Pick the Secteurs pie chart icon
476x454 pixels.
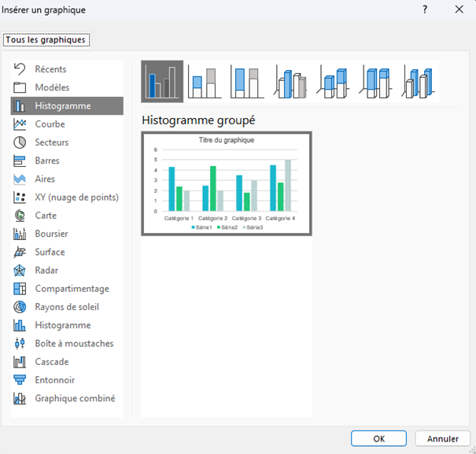(x=20, y=142)
